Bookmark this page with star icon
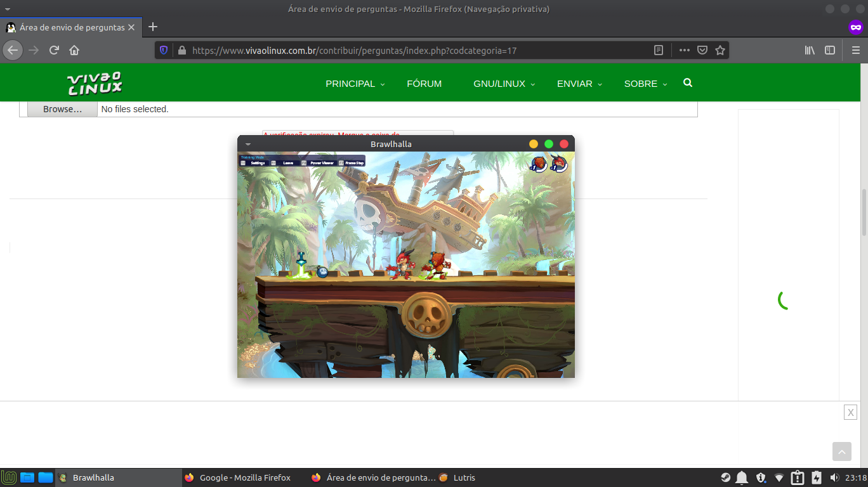 coord(720,50)
